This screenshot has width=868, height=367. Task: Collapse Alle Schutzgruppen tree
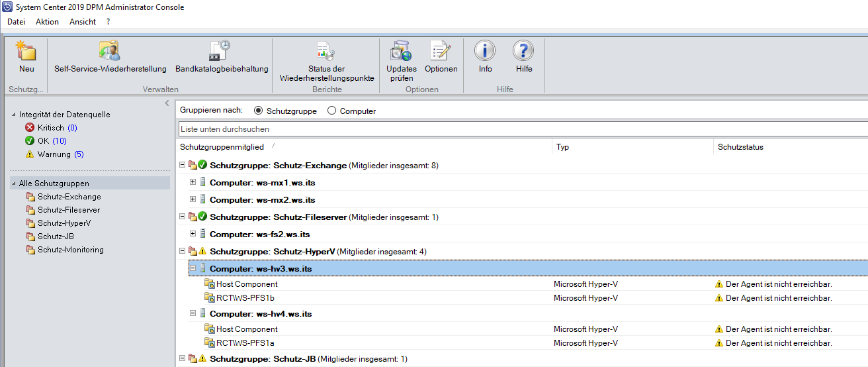(x=13, y=183)
